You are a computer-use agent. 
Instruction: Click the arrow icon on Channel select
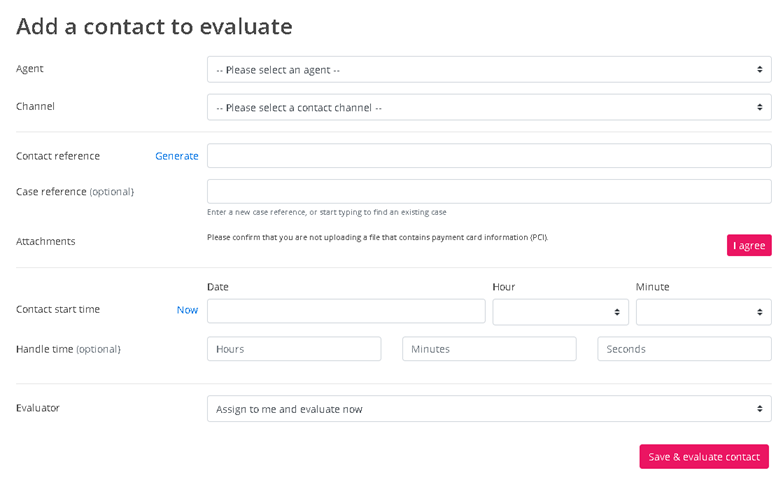tap(760, 107)
